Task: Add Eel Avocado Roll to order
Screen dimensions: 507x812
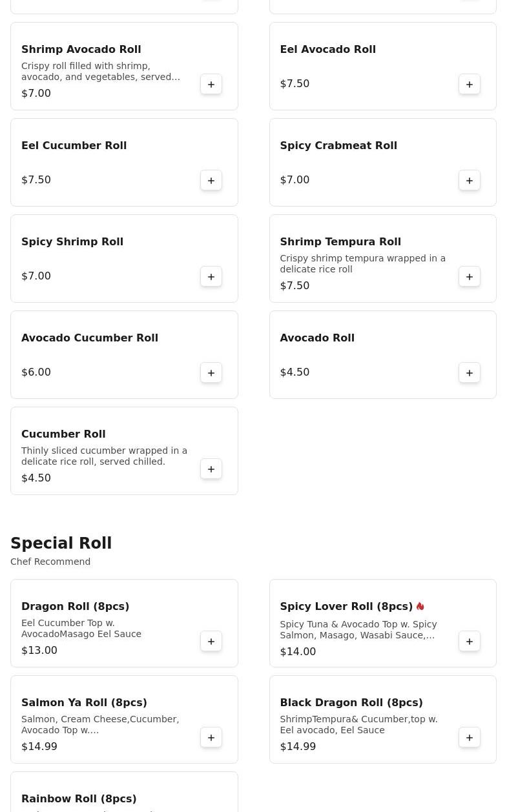Action: click(470, 85)
